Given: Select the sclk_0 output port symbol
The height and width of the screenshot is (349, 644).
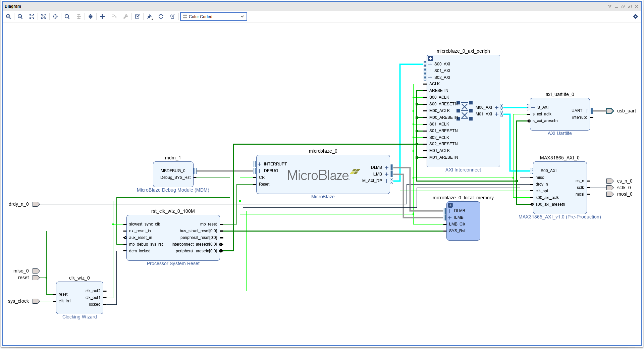Looking at the screenshot, I should (x=610, y=188).
